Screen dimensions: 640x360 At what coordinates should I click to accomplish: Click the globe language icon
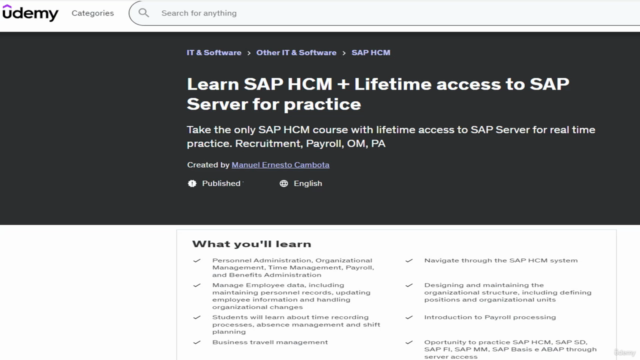pyautogui.click(x=284, y=184)
